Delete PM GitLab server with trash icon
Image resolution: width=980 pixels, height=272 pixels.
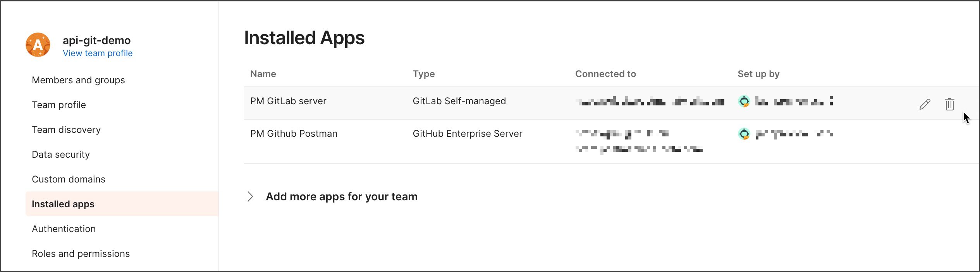click(x=949, y=104)
